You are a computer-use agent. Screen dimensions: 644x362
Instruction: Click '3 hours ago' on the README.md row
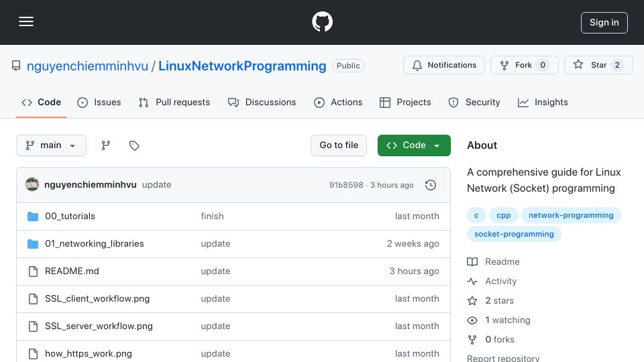click(x=414, y=271)
